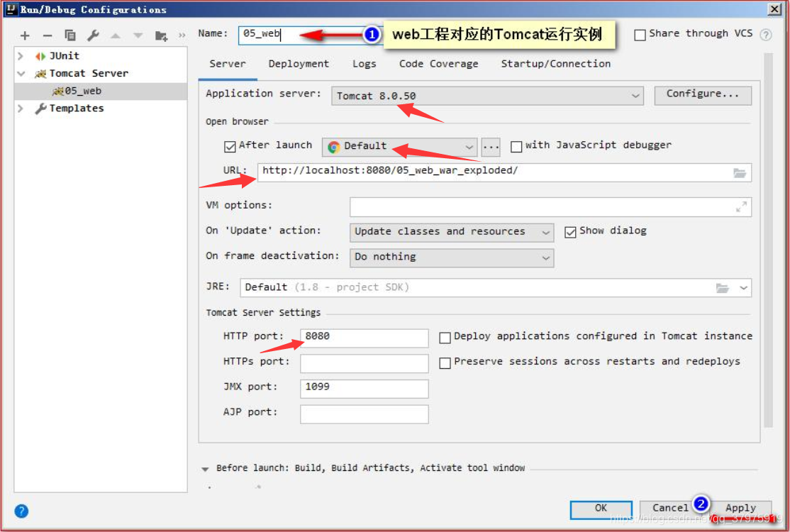Check Preserve sessions across restarts and redeploys

click(x=445, y=362)
